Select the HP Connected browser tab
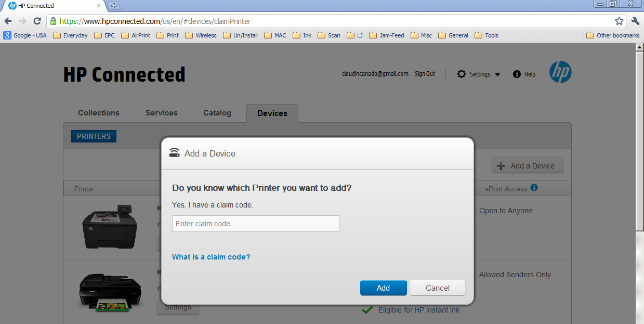This screenshot has height=324, width=644. point(53,6)
